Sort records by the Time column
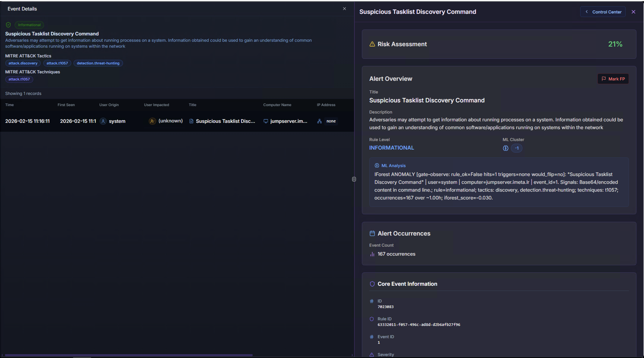 click(x=10, y=105)
